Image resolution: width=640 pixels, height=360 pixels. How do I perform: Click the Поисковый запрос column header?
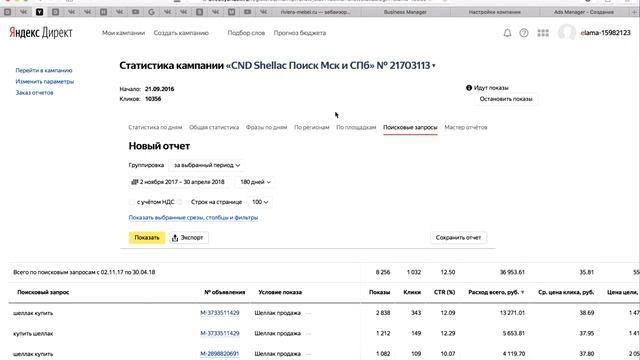[x=43, y=292]
